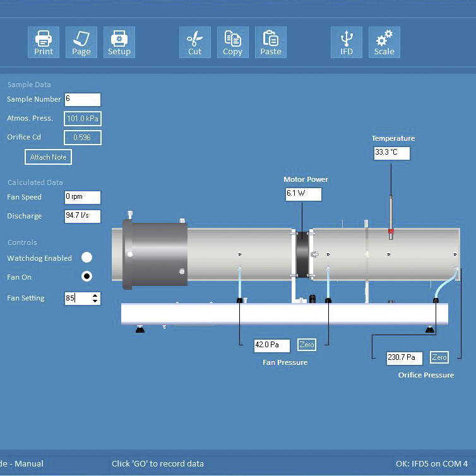The height and width of the screenshot is (476, 476).
Task: Click the Cut scissors icon
Action: point(195,42)
